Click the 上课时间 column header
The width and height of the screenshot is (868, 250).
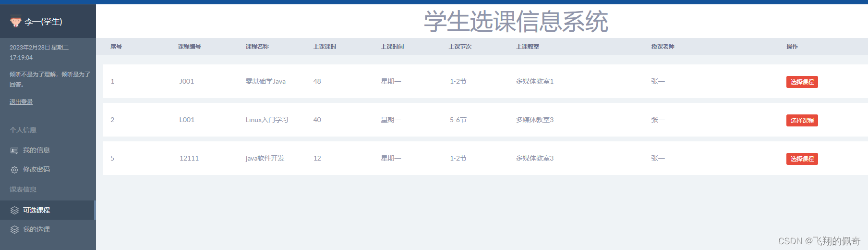pyautogui.click(x=393, y=47)
